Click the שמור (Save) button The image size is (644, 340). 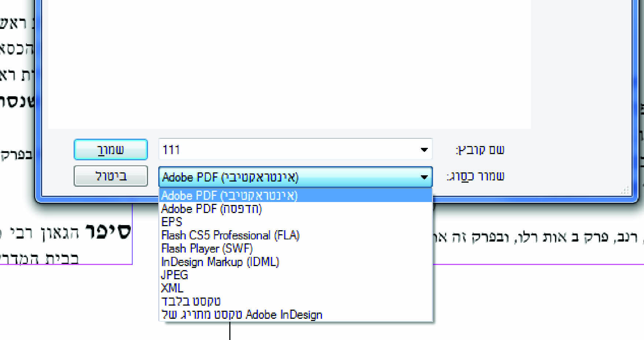pyautogui.click(x=111, y=150)
